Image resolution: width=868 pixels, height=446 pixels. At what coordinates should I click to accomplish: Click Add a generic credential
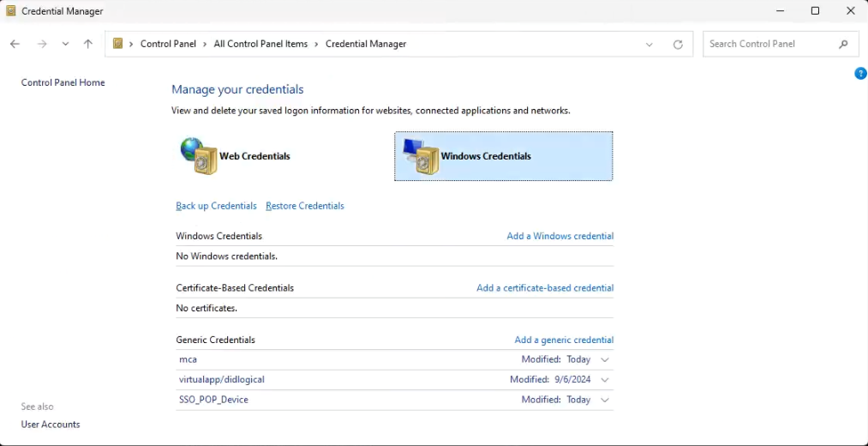(x=564, y=341)
